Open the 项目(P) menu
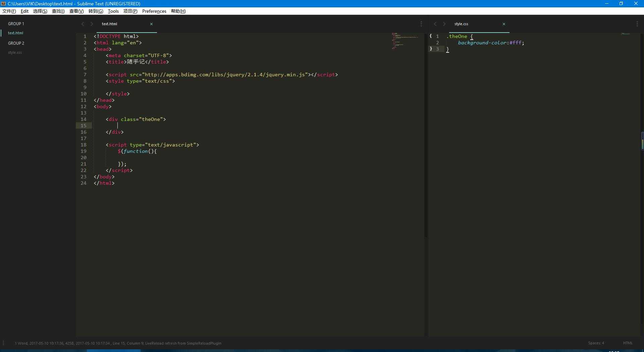This screenshot has height=352, width=644. [130, 11]
